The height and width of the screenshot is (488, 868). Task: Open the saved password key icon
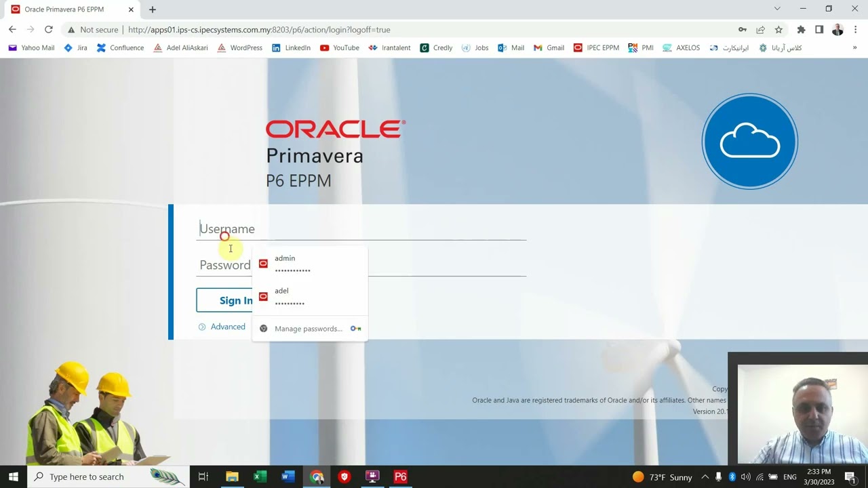743,29
